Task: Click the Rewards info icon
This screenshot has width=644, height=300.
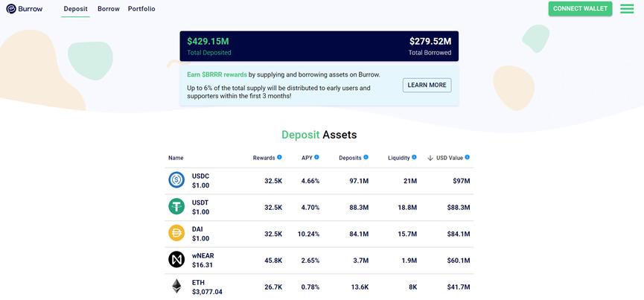Action: click(280, 157)
